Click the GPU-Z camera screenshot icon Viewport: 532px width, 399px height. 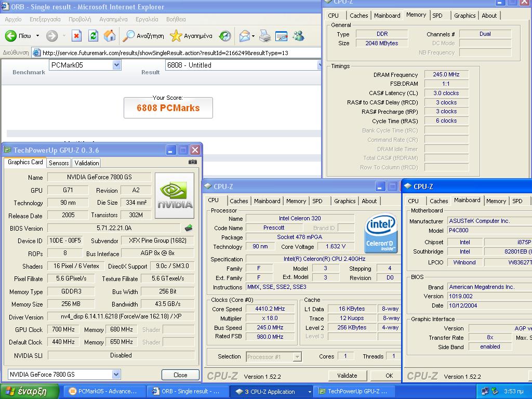(x=192, y=162)
